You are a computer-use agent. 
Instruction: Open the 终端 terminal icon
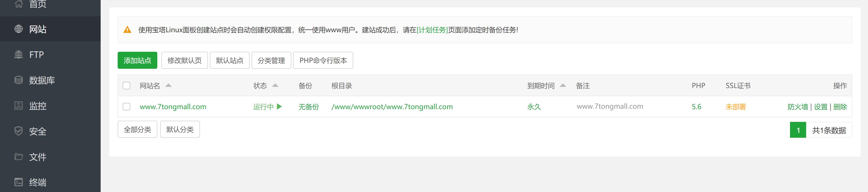pyautogui.click(x=19, y=182)
